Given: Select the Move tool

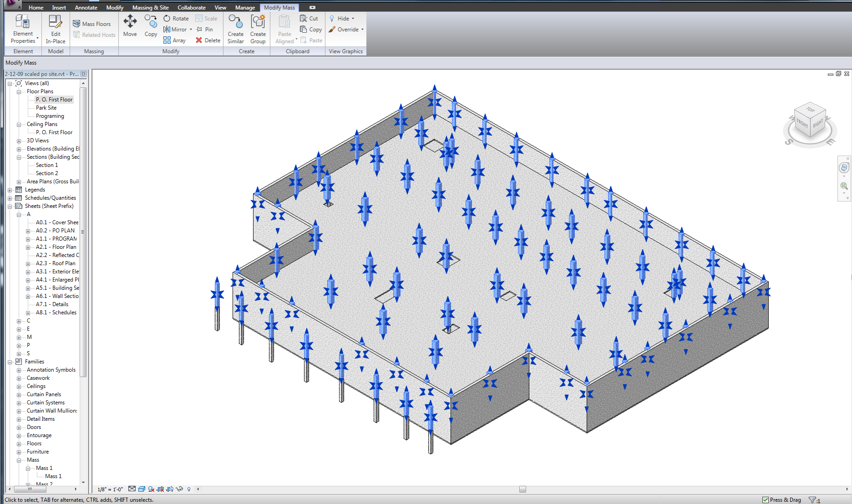Looking at the screenshot, I should pyautogui.click(x=130, y=25).
